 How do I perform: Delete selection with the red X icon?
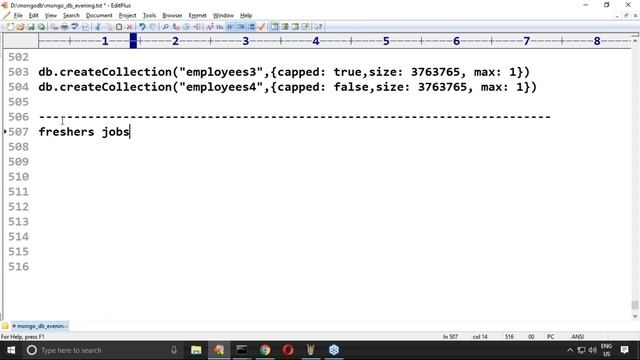pos(129,27)
